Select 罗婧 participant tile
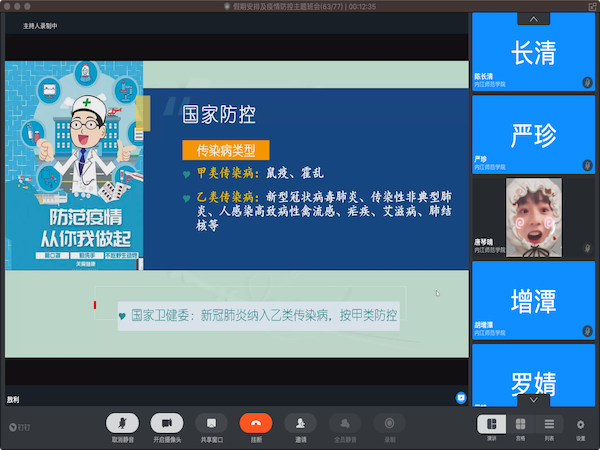 tap(533, 375)
